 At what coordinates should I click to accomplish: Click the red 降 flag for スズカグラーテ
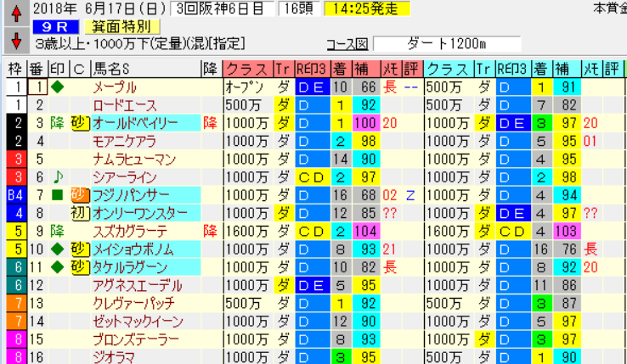pyautogui.click(x=211, y=231)
